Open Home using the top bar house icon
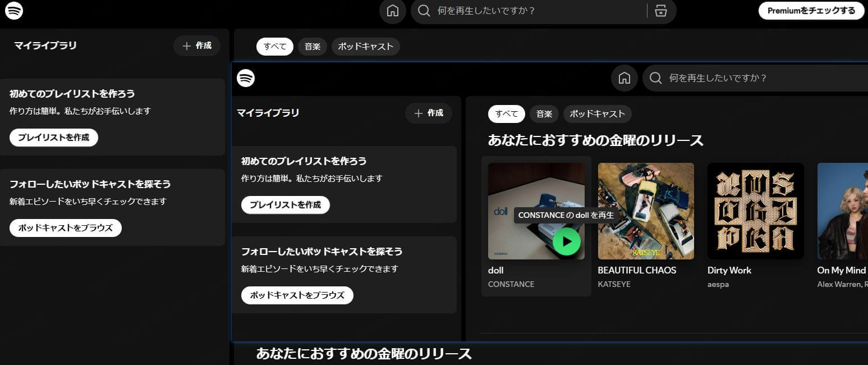The image size is (868, 365). (x=393, y=11)
